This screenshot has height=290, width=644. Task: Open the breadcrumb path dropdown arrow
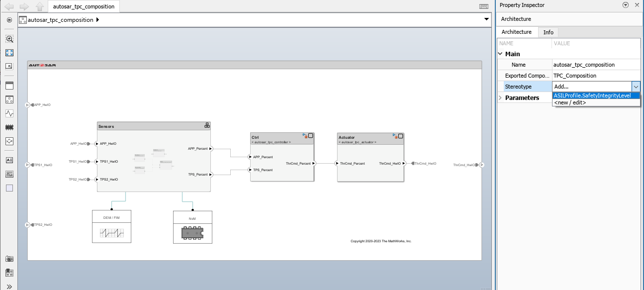pos(487,19)
